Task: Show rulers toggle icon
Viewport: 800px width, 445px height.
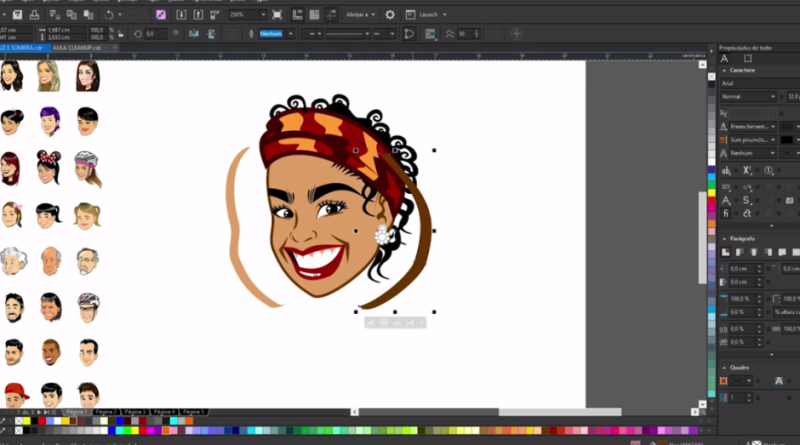Action: coord(297,15)
